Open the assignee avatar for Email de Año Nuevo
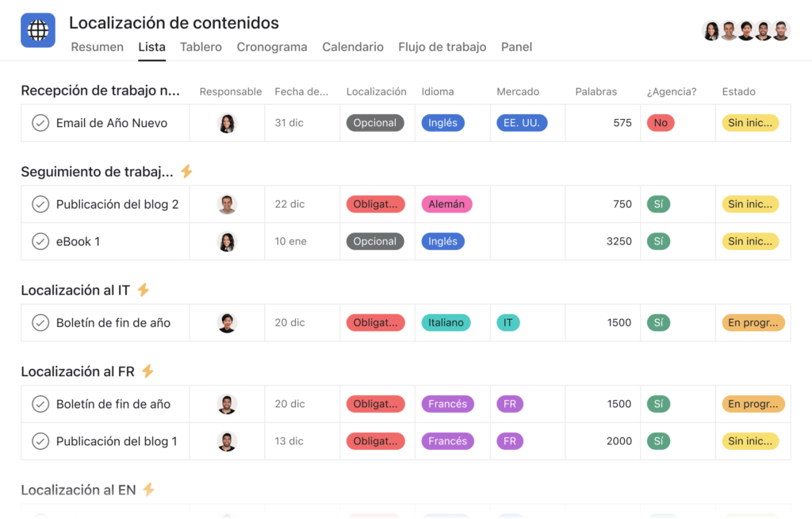 coord(227,123)
